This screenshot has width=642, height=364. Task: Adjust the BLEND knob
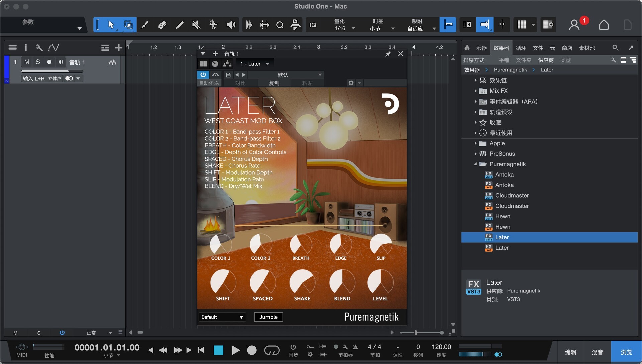coord(342,282)
